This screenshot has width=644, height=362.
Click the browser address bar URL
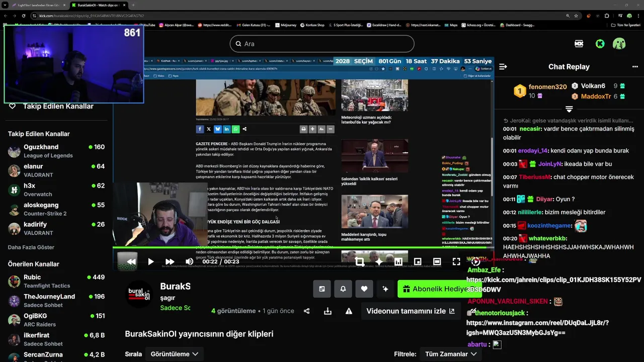pyautogui.click(x=92, y=16)
